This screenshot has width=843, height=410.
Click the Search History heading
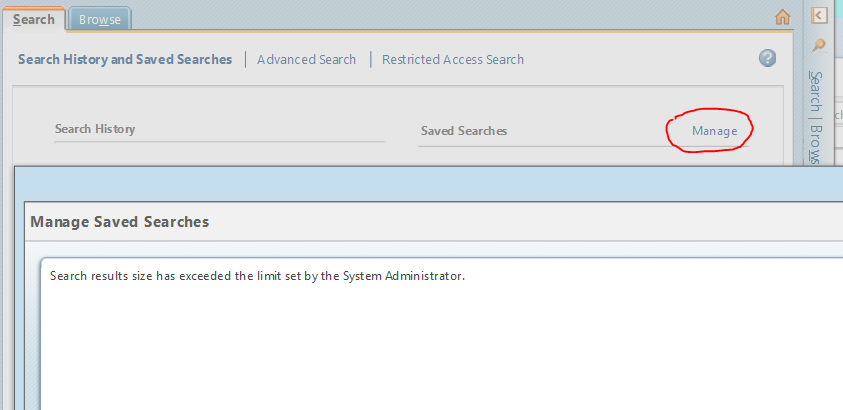pos(95,129)
